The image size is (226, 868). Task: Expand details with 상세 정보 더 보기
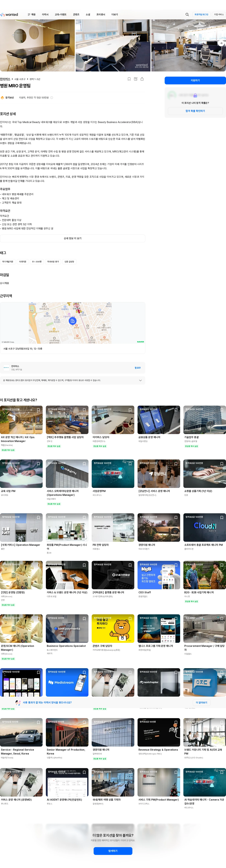pos(73,238)
